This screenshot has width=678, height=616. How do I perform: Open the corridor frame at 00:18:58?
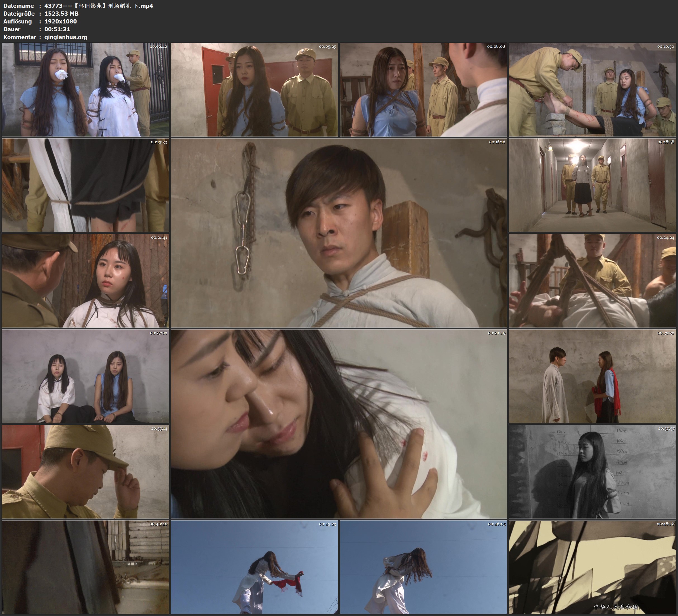pyautogui.click(x=592, y=185)
